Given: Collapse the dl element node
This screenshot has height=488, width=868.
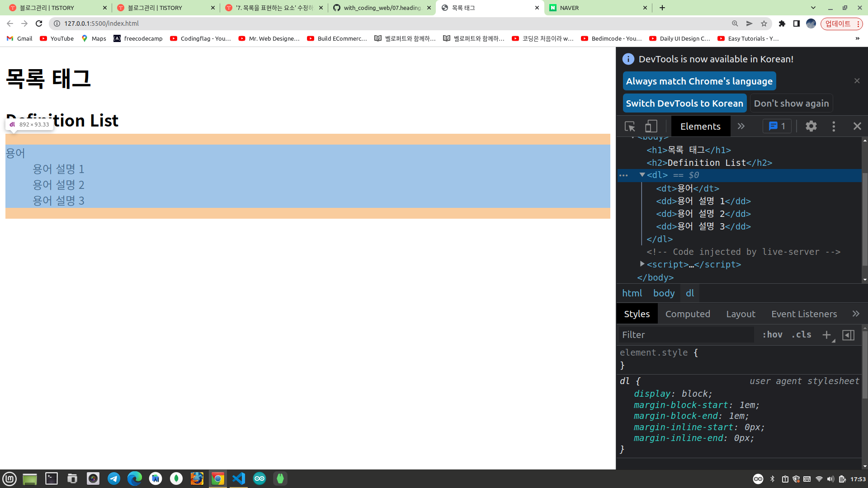Looking at the screenshot, I should [x=642, y=175].
